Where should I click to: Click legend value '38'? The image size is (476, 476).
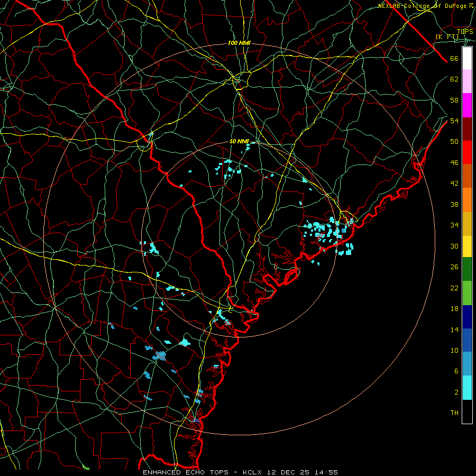(x=454, y=204)
